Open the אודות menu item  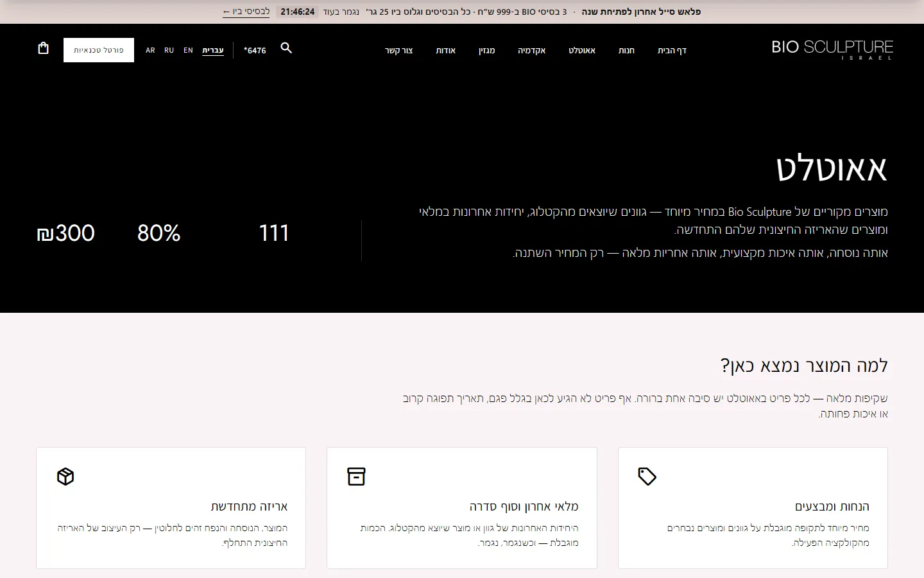click(x=446, y=50)
